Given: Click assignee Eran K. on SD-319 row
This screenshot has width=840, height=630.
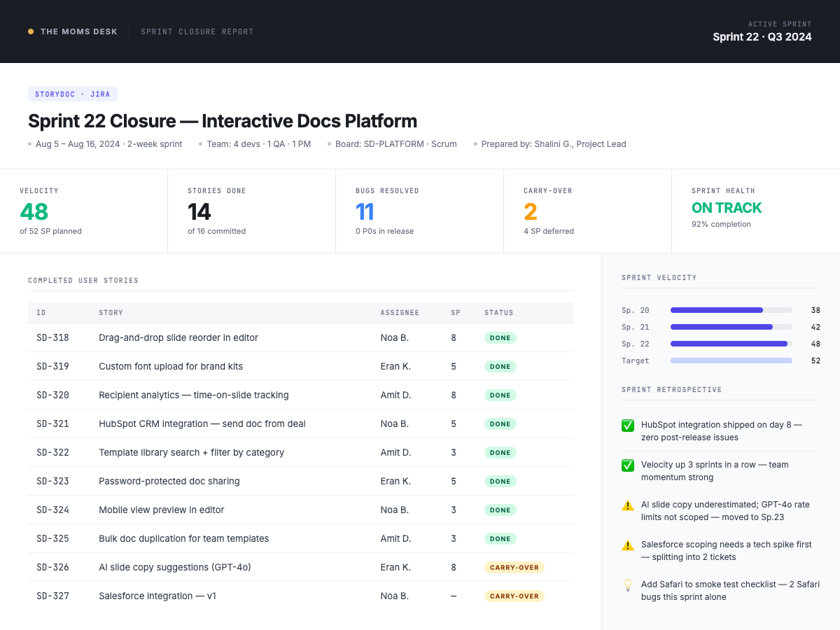Looking at the screenshot, I should pos(395,366).
